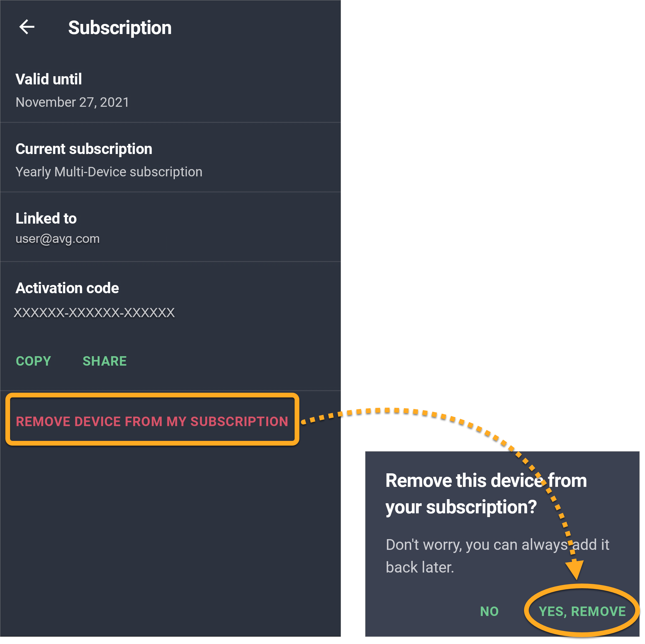This screenshot has height=644, width=645.
Task: Click the Subscription page title
Action: pos(120,28)
